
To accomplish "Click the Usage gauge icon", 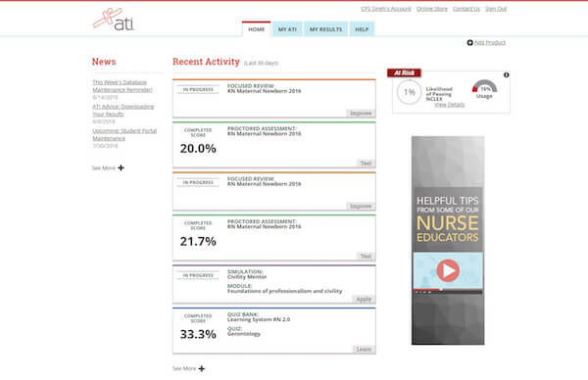I will (484, 86).
